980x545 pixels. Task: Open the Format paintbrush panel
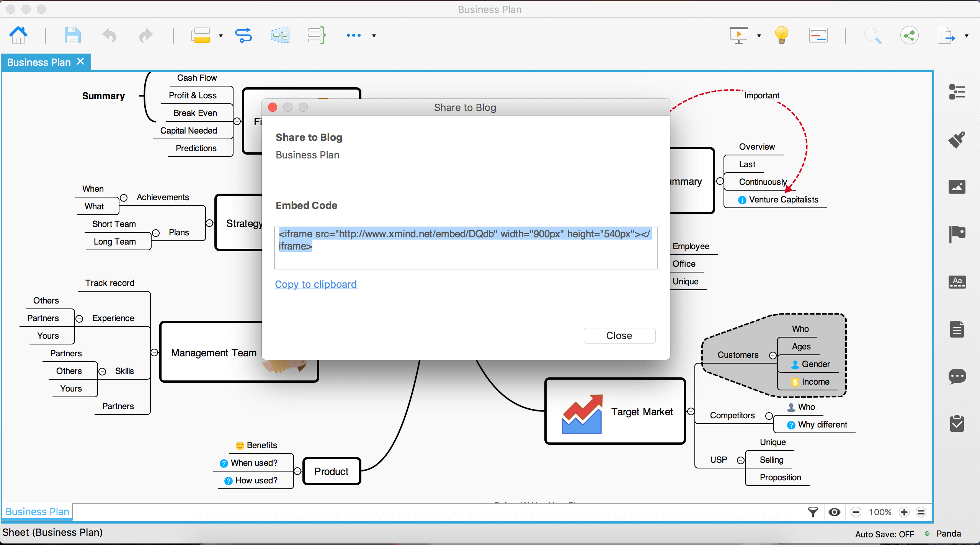point(957,140)
